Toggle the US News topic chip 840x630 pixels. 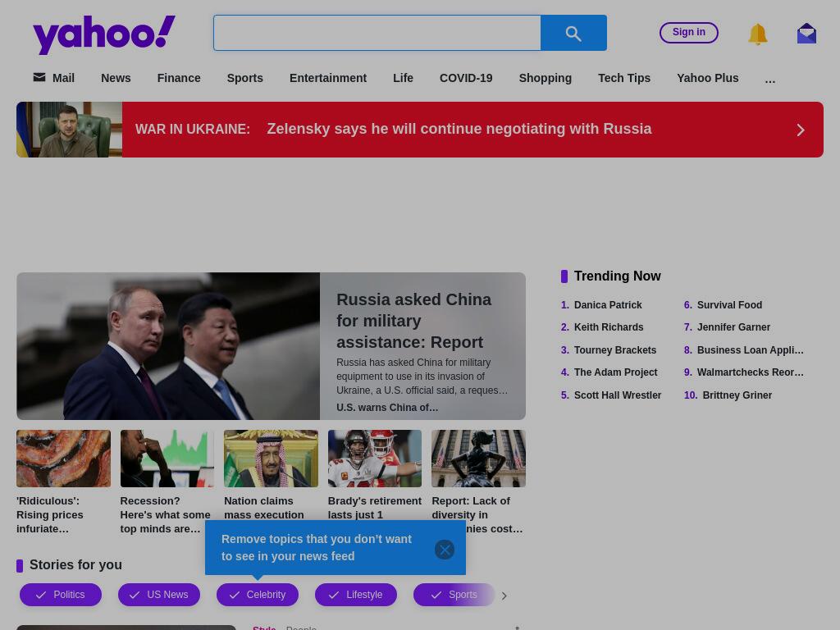[159, 595]
